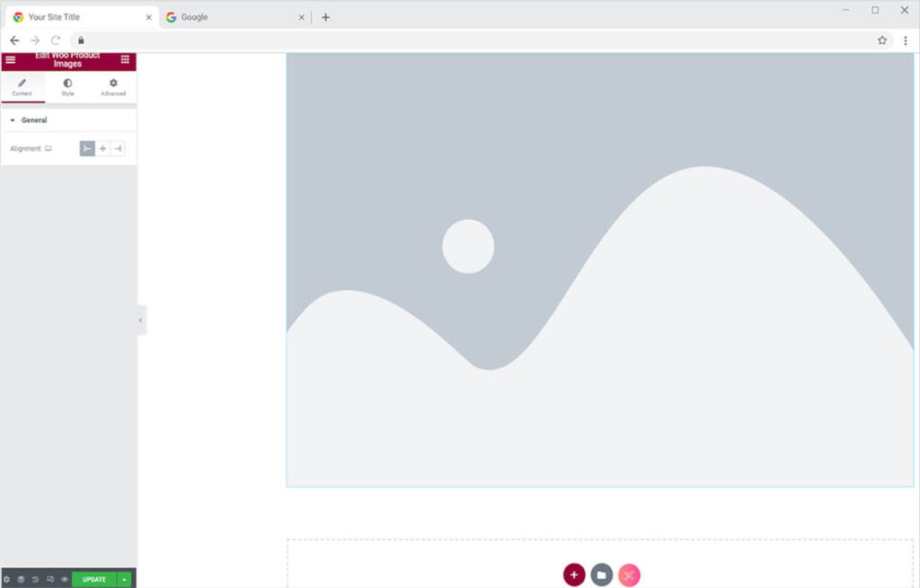This screenshot has height=588, width=920.
Task: Expand save options arrow next to Update
Action: pos(124,580)
